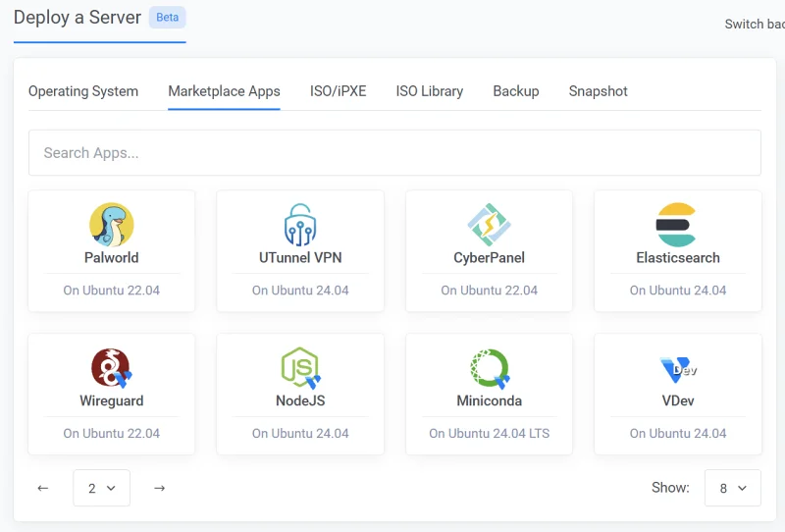Click the Beta badge
The height and width of the screenshot is (532, 785).
(x=167, y=17)
